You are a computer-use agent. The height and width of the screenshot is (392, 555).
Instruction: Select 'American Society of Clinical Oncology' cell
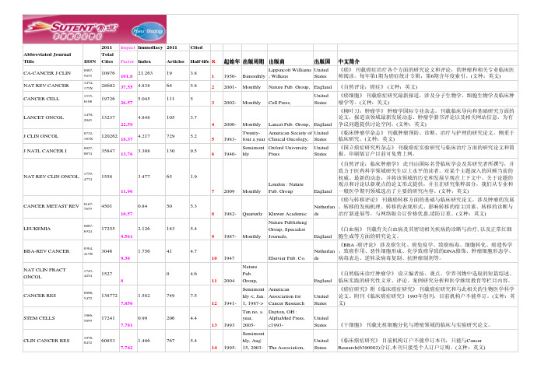point(290,136)
